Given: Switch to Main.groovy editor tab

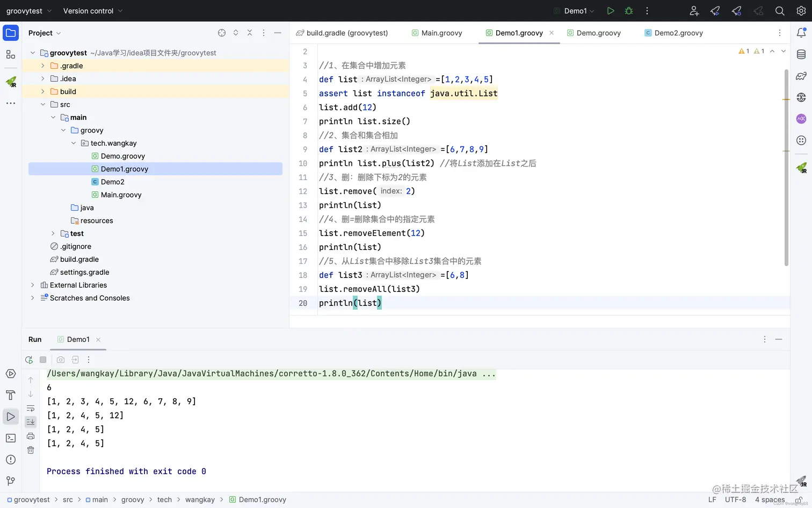Looking at the screenshot, I should point(437,33).
